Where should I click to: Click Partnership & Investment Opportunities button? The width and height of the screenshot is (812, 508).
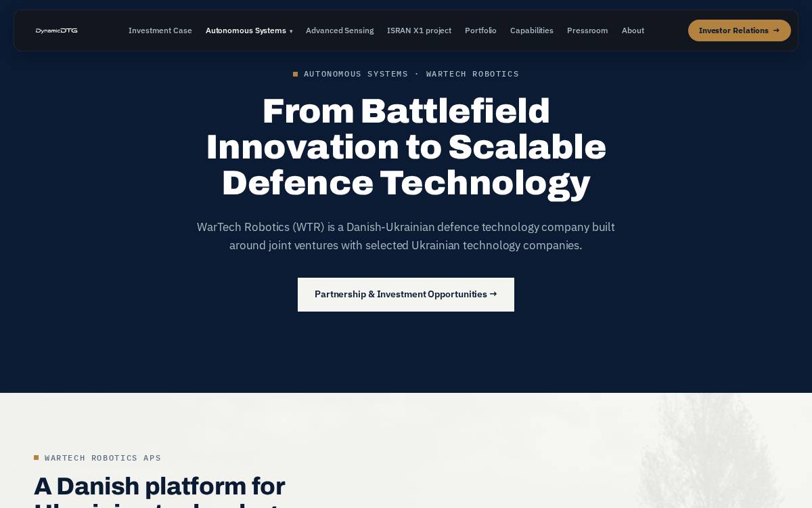(x=406, y=295)
